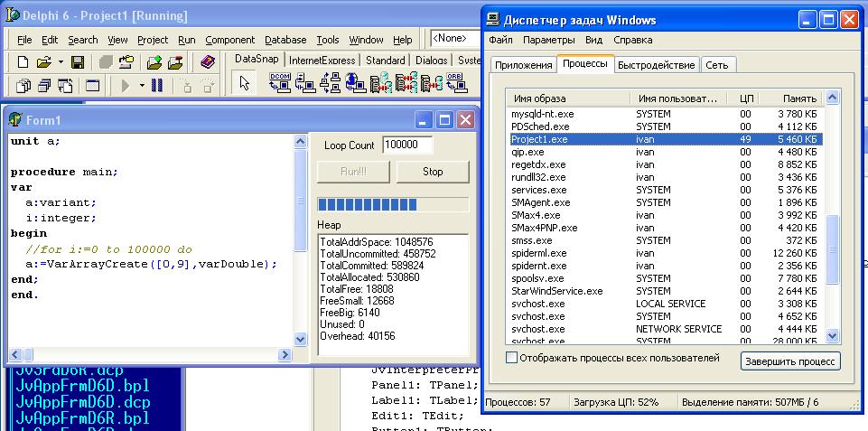Click the Loop Count input field
The height and width of the screenshot is (431, 868).
406,145
